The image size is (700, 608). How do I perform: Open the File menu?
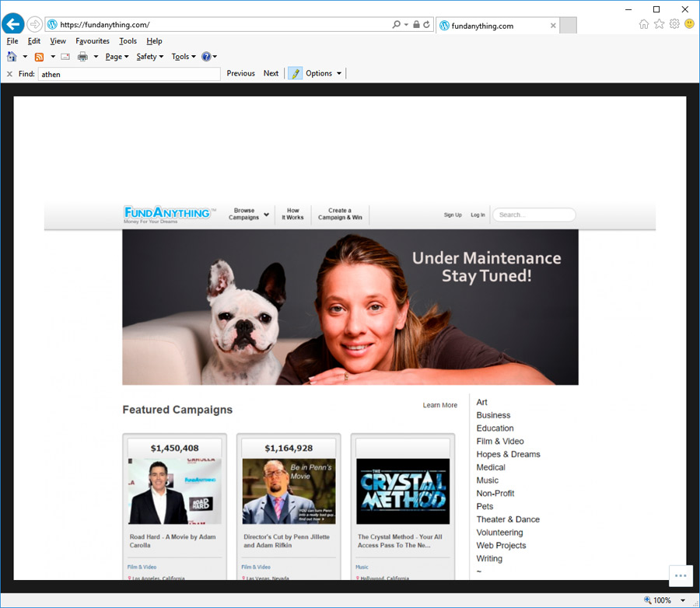(x=12, y=41)
